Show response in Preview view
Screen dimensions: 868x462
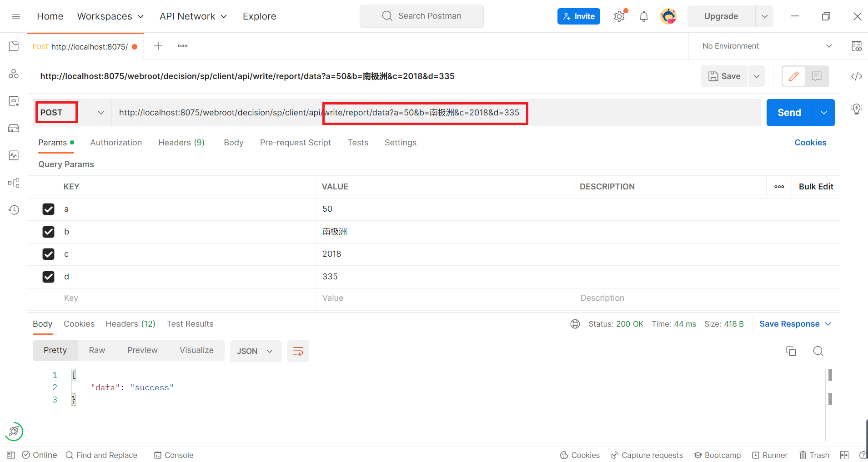[142, 350]
